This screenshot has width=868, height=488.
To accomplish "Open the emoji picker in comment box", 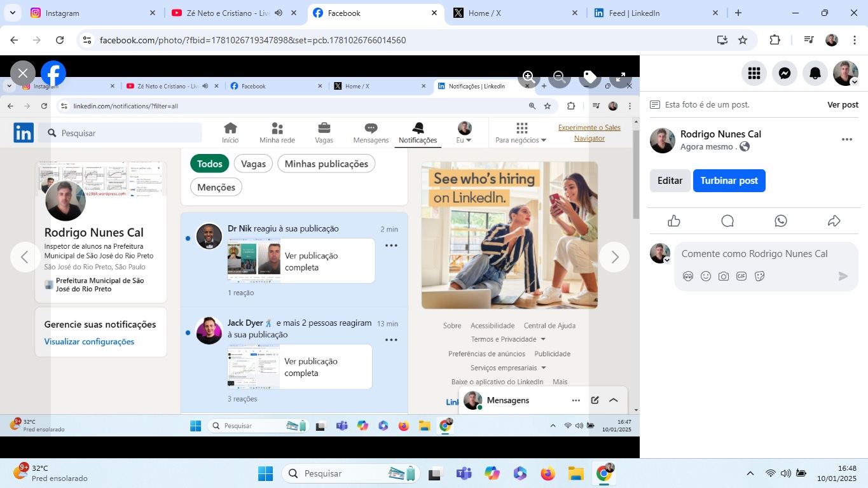I will point(706,276).
